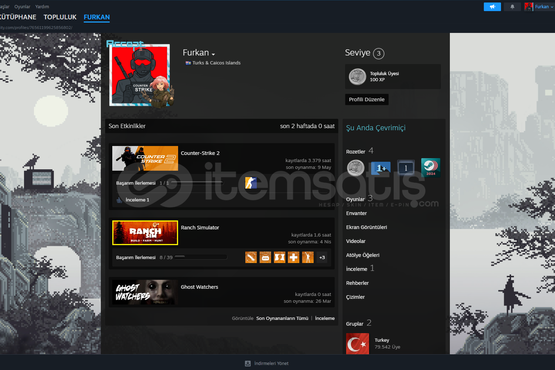
Task: Open the İnceleme link under recent games
Action: pos(325,318)
